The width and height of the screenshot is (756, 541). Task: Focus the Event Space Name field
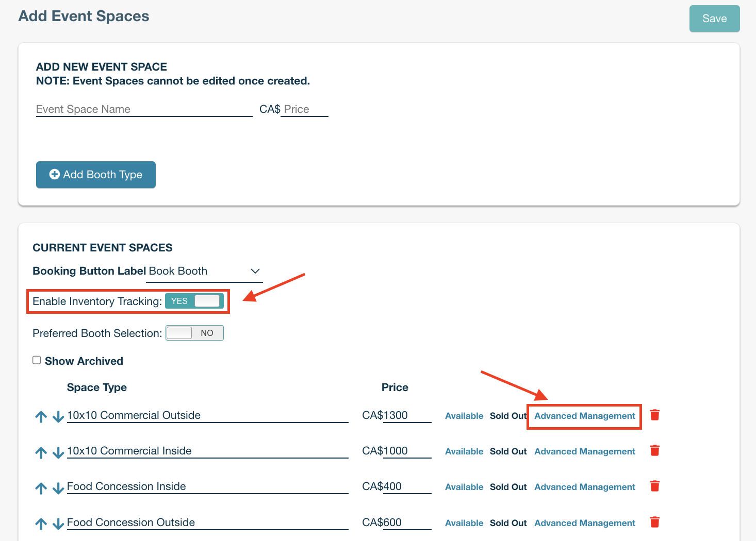coord(144,109)
